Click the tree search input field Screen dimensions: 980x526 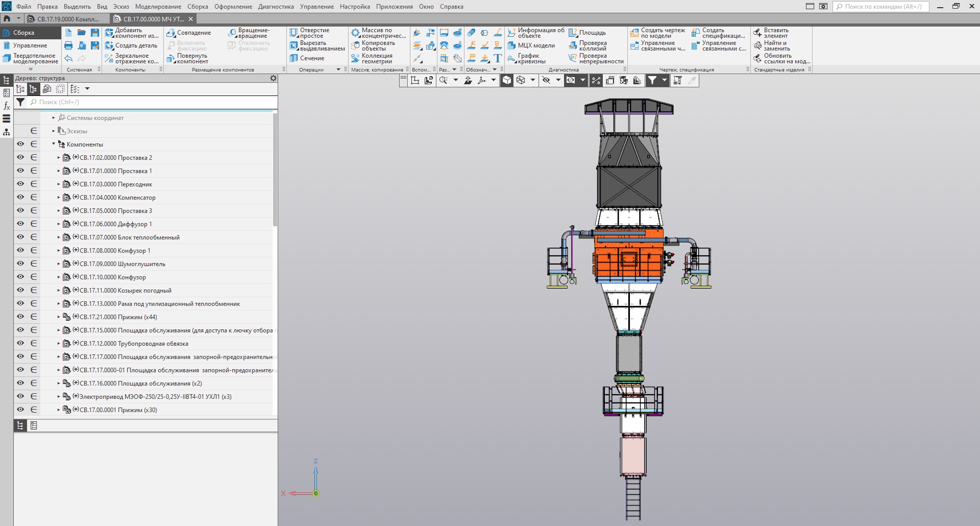(x=153, y=102)
